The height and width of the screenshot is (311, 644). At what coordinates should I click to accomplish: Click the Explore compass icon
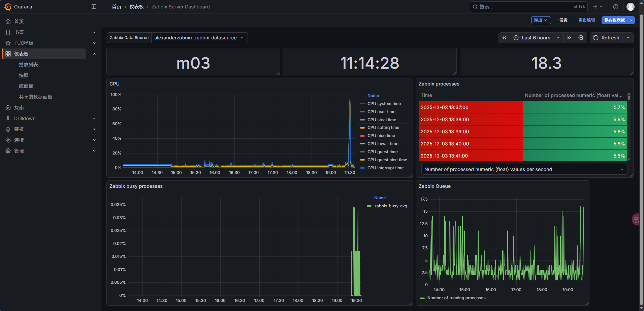(x=8, y=108)
